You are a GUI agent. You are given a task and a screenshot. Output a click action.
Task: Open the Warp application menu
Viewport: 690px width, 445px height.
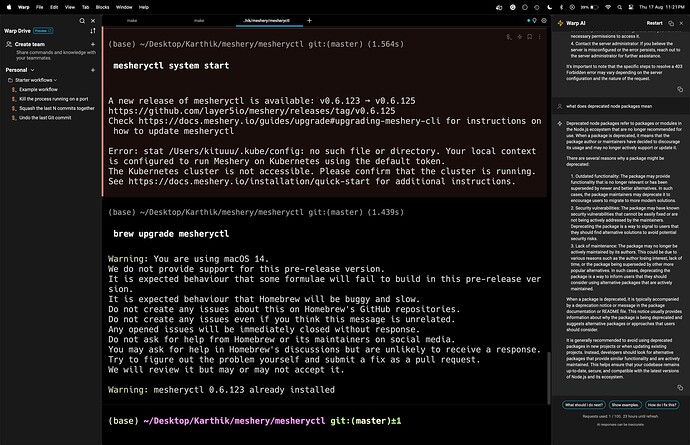[x=24, y=7]
